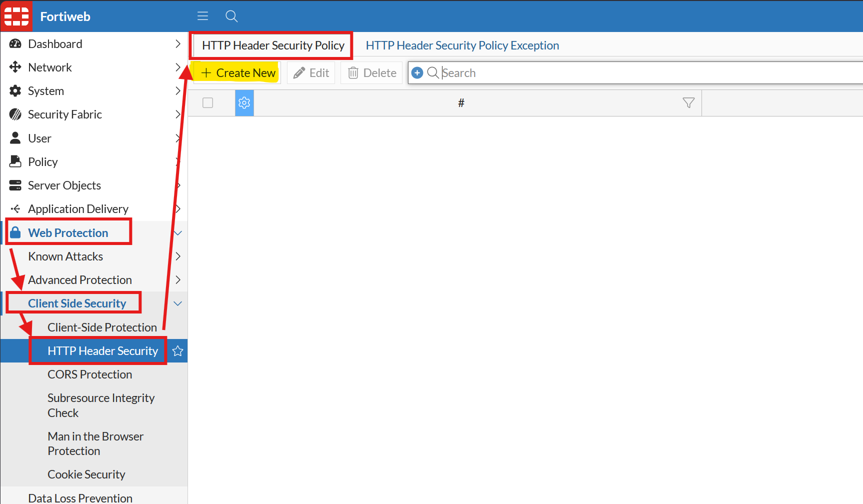Open Data Loss Prevention menu item
863x504 pixels.
click(x=80, y=498)
